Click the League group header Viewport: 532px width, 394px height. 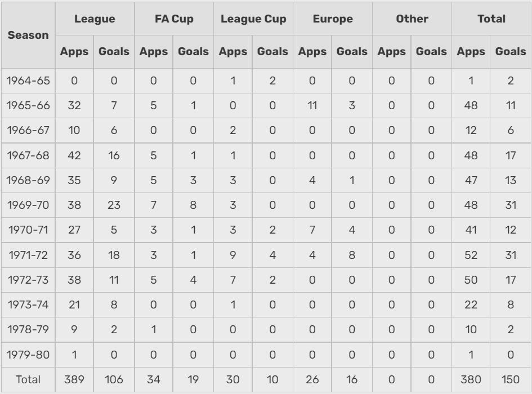95,19
